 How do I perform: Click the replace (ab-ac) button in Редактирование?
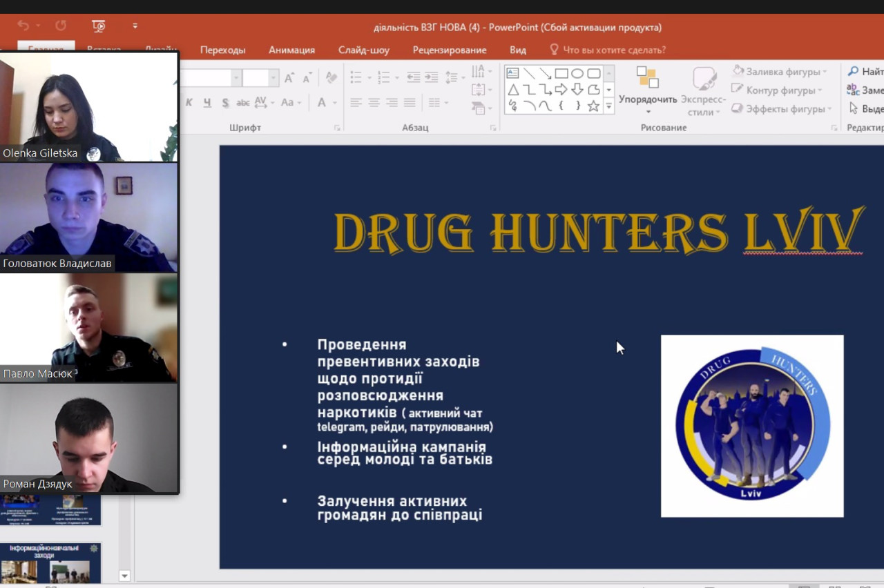[x=865, y=90]
